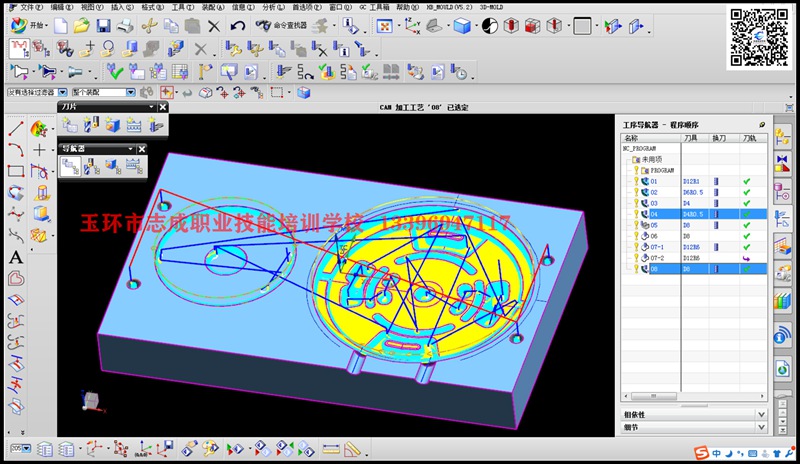Click Create Method in the 刀片 toolbar
The image size is (800, 464).
tap(134, 125)
